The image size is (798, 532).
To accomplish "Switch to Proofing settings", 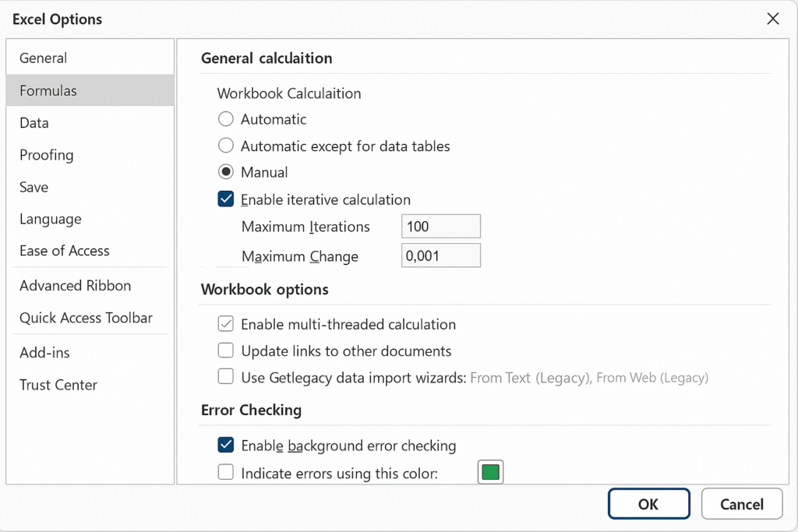I will click(x=47, y=155).
